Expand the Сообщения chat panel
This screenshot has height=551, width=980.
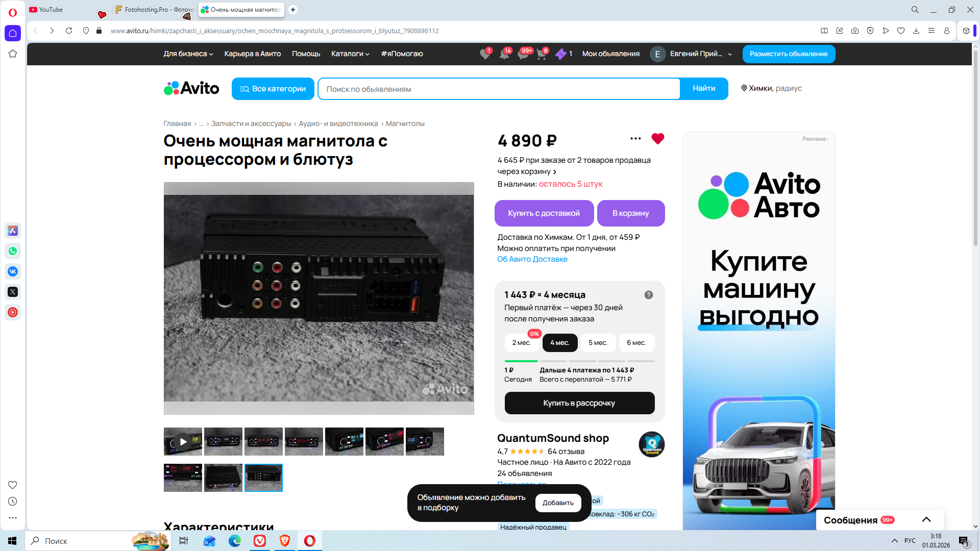926,520
